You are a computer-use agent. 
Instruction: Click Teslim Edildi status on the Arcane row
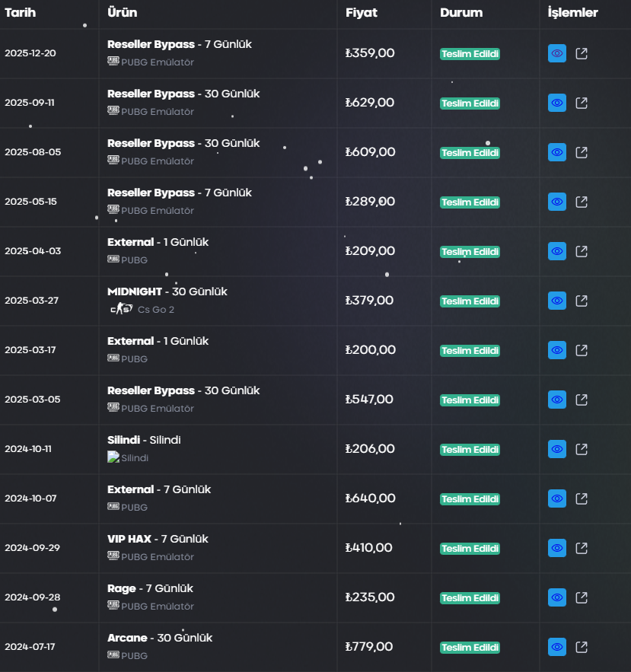[x=470, y=648]
